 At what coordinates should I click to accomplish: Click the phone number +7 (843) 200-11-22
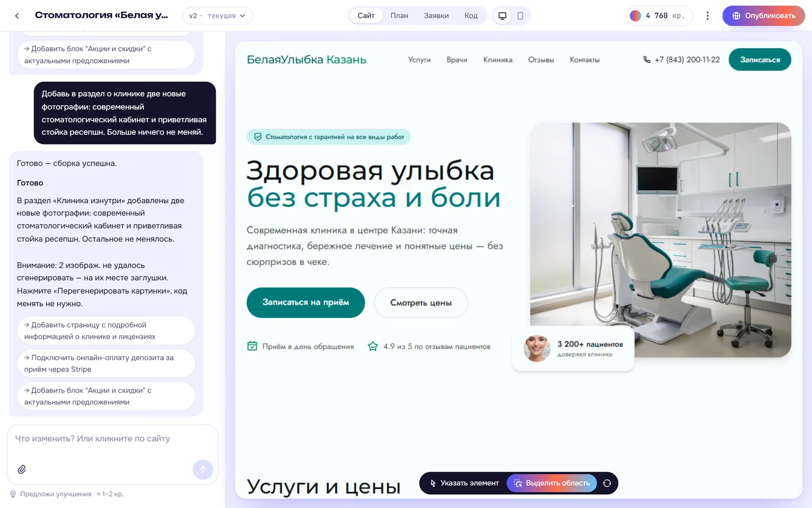(687, 59)
